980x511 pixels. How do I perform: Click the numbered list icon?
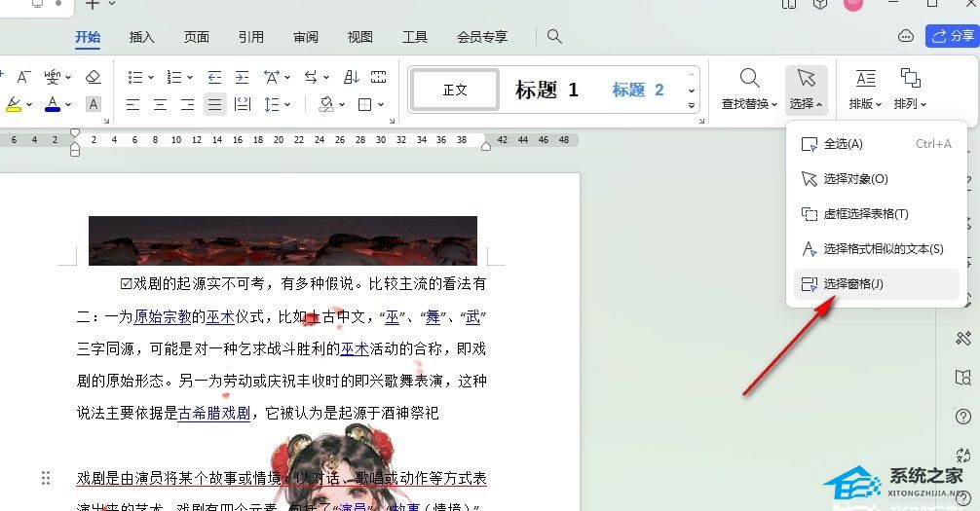coord(174,77)
